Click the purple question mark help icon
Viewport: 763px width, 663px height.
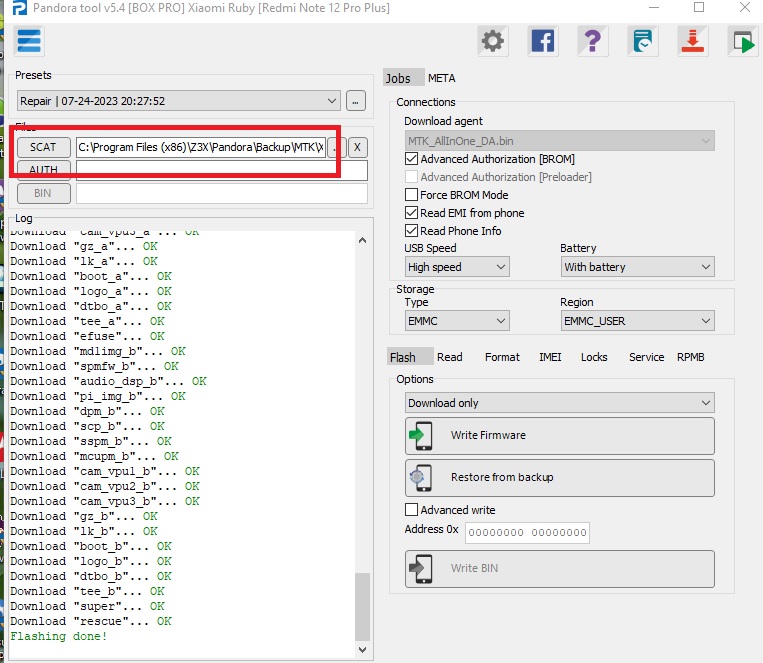pos(592,41)
